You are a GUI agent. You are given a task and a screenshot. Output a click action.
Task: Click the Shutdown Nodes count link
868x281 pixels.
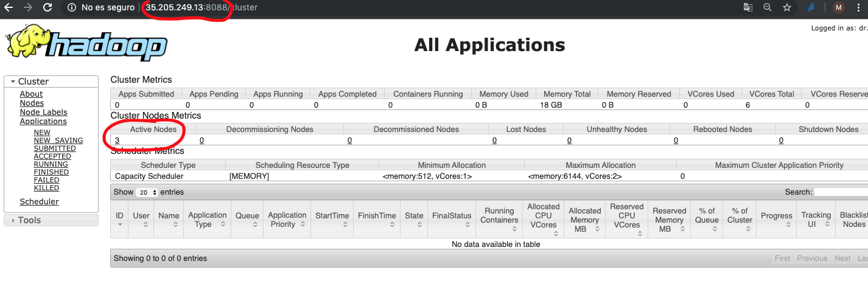[782, 140]
